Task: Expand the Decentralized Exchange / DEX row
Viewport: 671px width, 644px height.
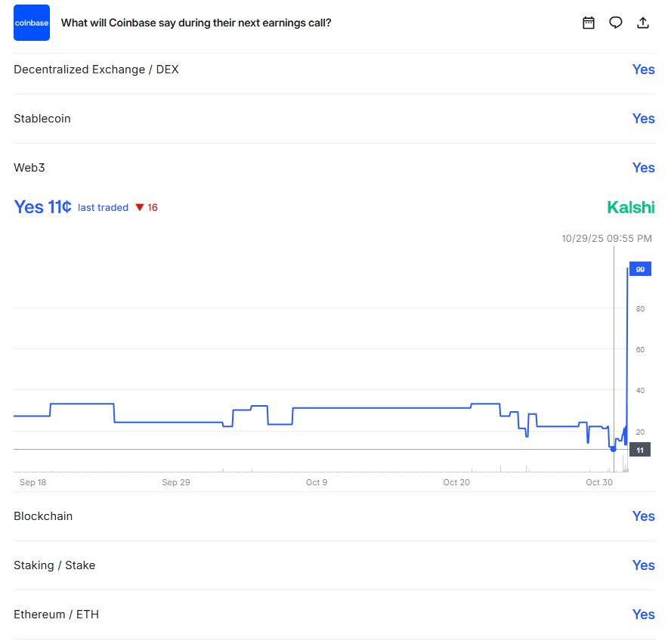Action: (x=96, y=70)
